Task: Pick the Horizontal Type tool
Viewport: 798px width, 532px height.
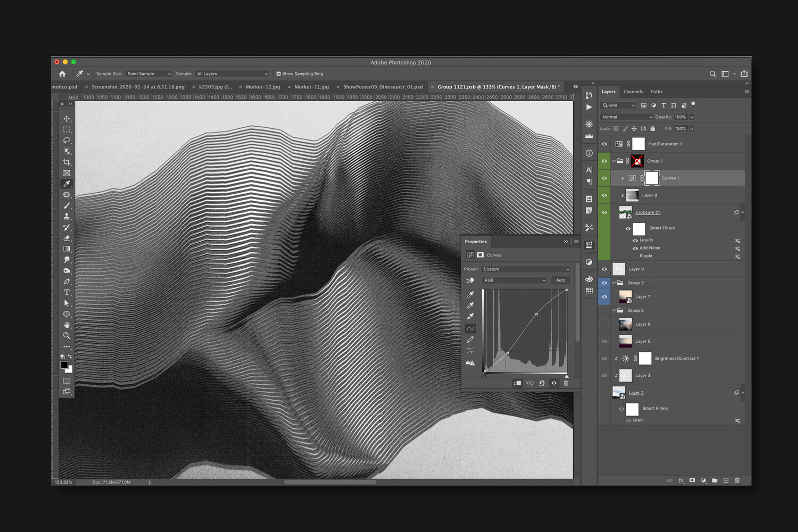Action: click(66, 292)
